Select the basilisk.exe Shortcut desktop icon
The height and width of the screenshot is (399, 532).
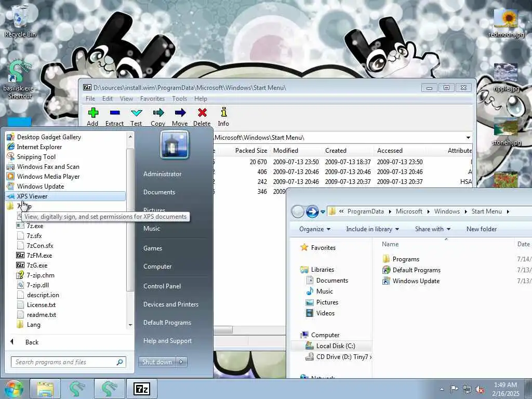(x=20, y=79)
